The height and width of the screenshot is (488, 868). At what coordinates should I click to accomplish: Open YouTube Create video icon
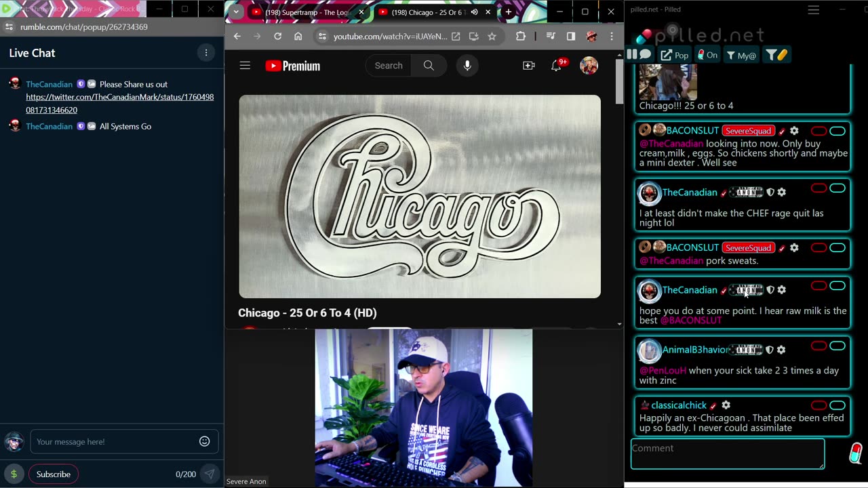(528, 66)
